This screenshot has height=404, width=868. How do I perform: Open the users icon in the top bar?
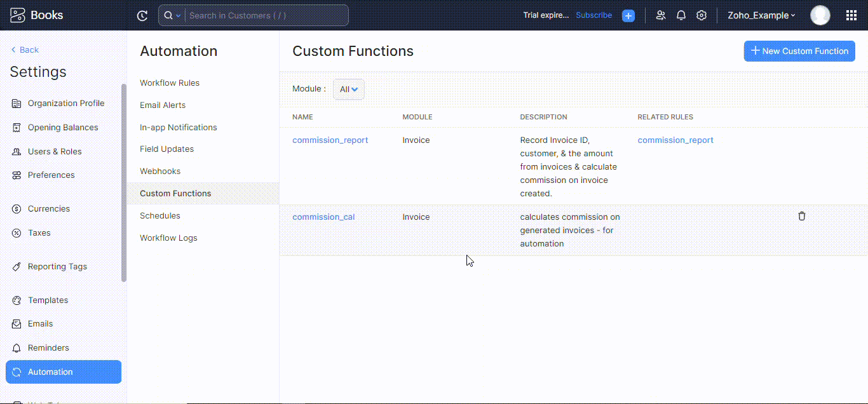(x=660, y=15)
